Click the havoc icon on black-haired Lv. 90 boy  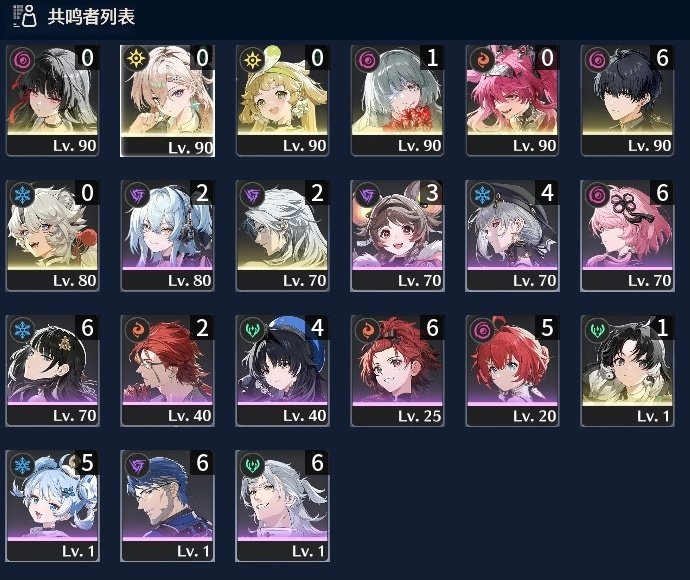click(x=597, y=59)
